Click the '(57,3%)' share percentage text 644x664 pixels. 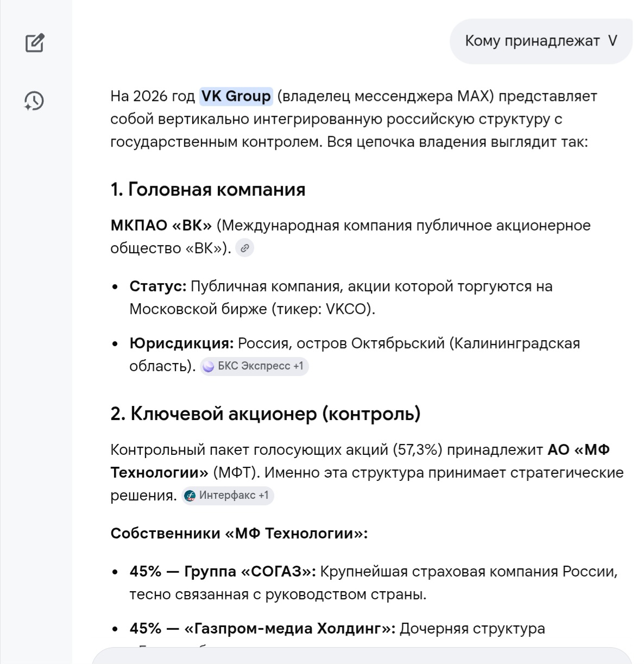[x=418, y=450]
